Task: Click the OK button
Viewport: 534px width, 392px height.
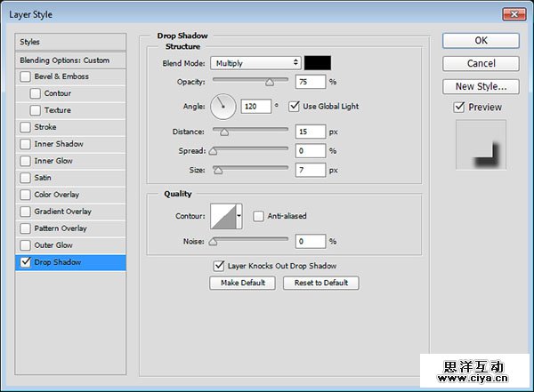Action: point(481,41)
